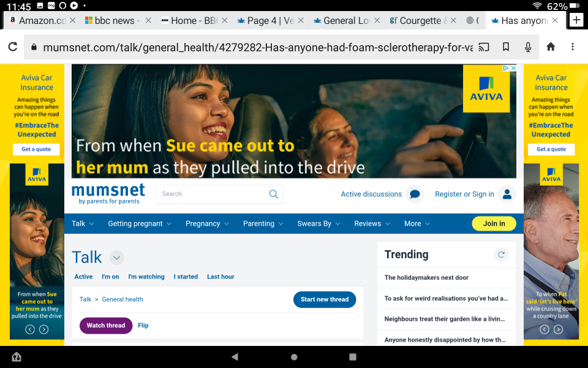Image resolution: width=588 pixels, height=368 pixels.
Task: Open the More navigation dropdown
Action: click(x=417, y=224)
